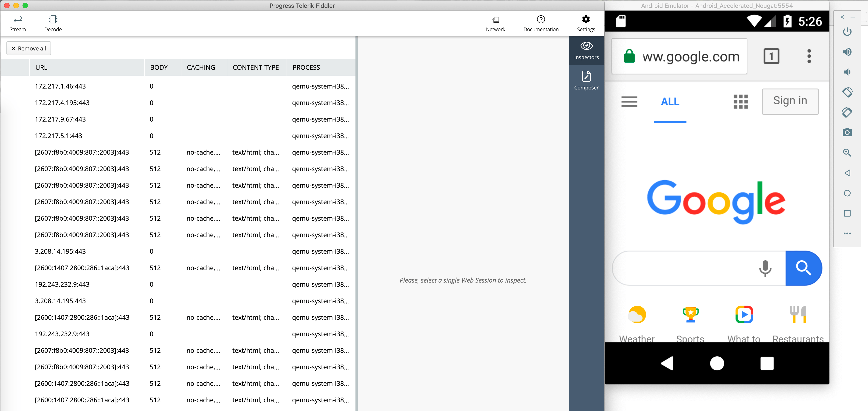
Task: Click the emulator volume down icon
Action: point(847,72)
